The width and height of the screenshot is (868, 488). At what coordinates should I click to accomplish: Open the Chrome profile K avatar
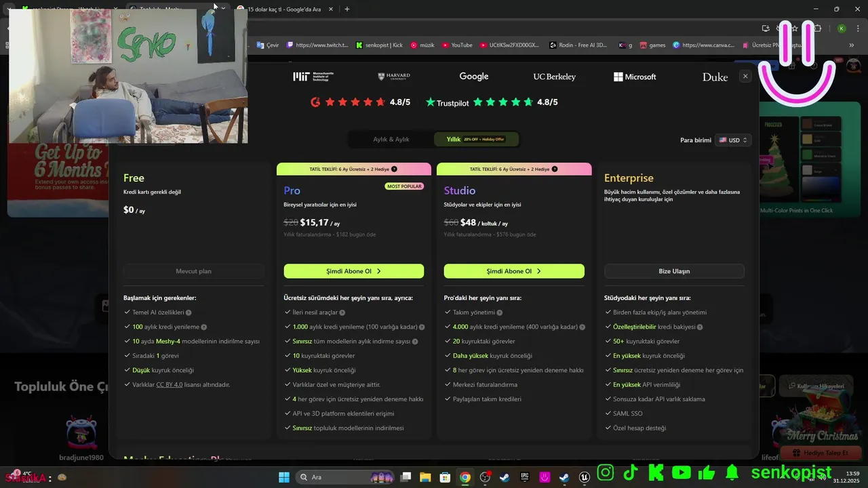coord(842,28)
